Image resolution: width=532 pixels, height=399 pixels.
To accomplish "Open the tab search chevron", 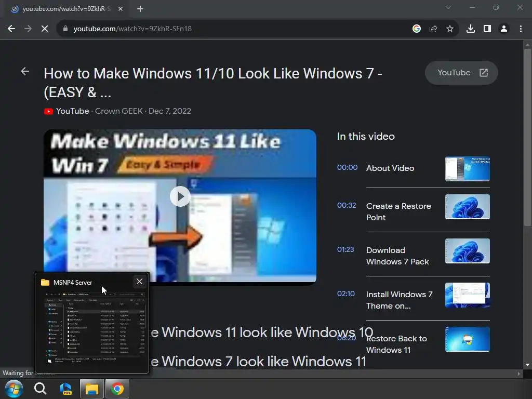I will [448, 7].
